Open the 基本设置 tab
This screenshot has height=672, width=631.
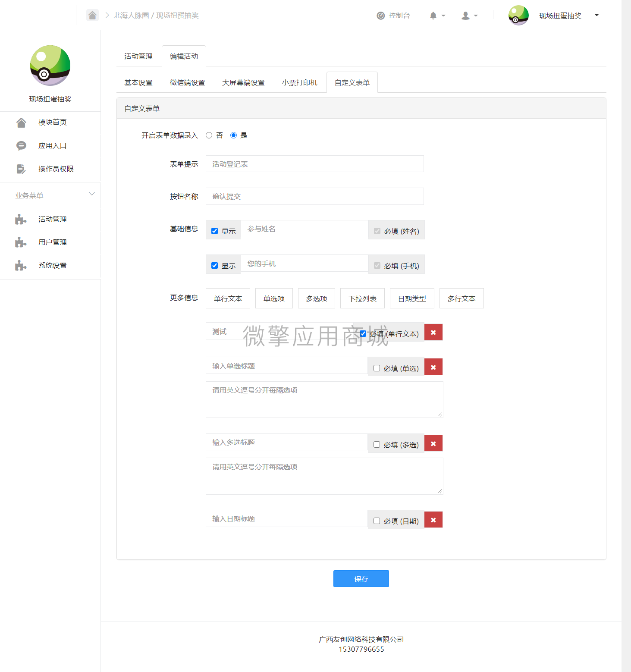[x=138, y=82]
